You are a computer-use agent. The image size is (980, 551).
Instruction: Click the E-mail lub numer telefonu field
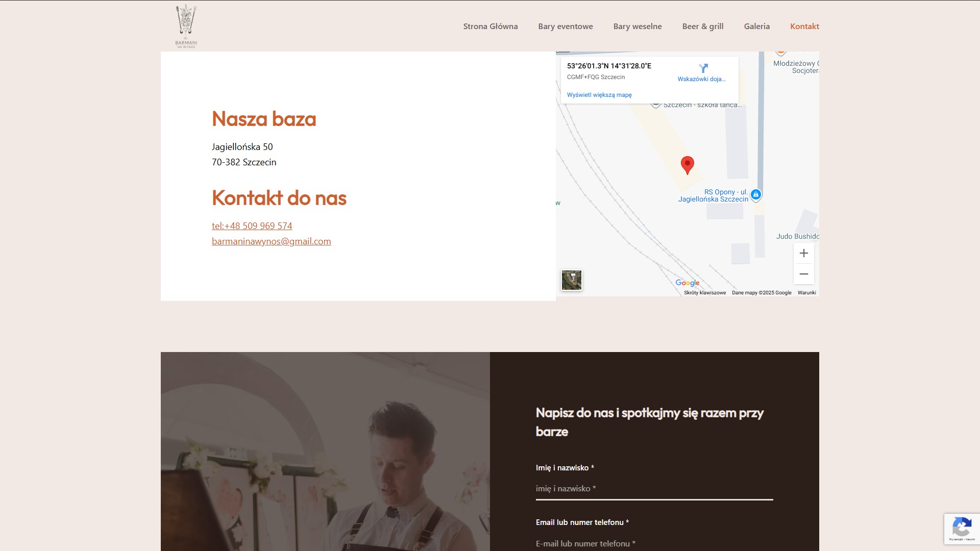point(654,543)
